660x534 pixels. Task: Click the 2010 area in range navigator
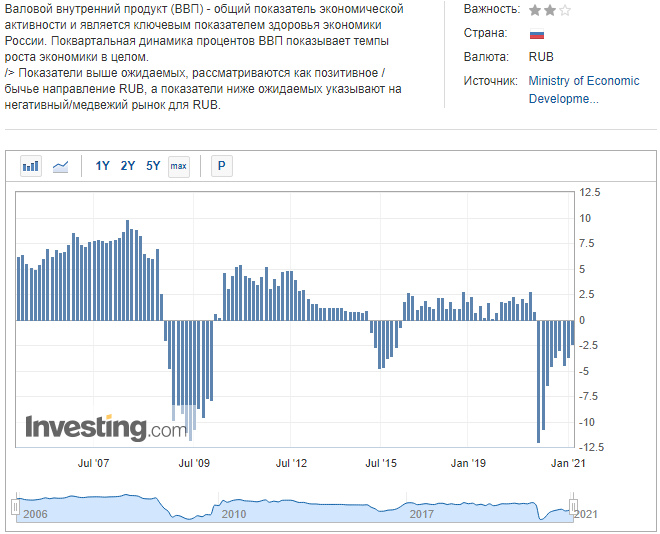click(233, 513)
